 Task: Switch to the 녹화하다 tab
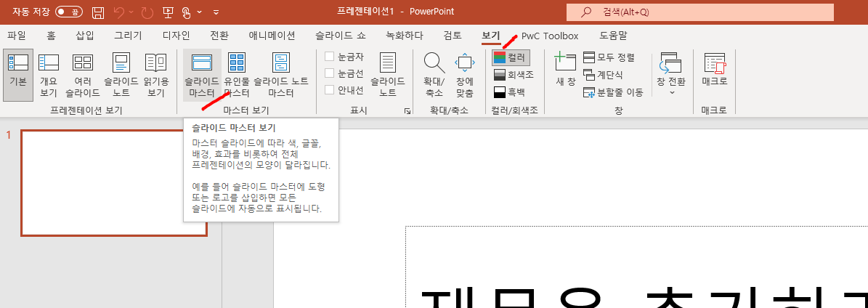(405, 36)
